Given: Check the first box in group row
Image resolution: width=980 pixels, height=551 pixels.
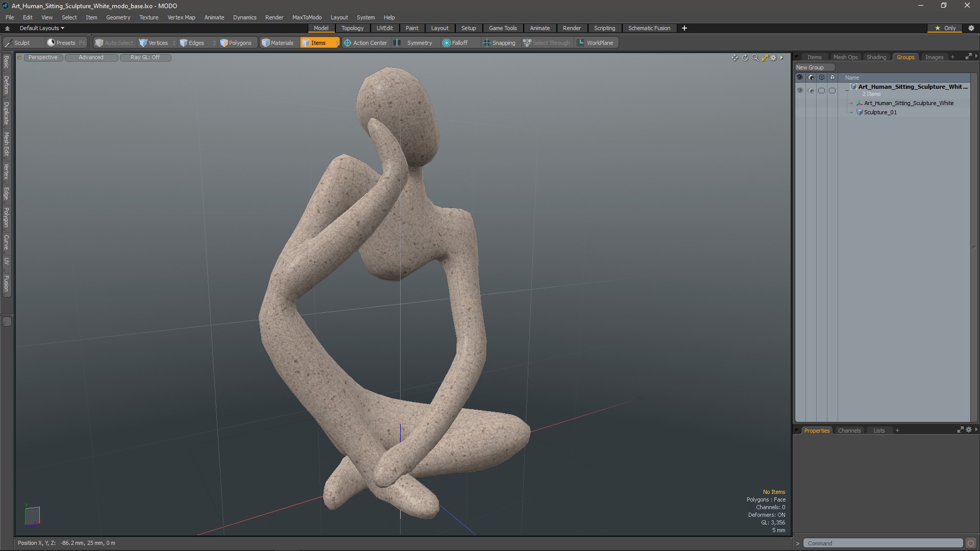Looking at the screenshot, I should coord(821,90).
